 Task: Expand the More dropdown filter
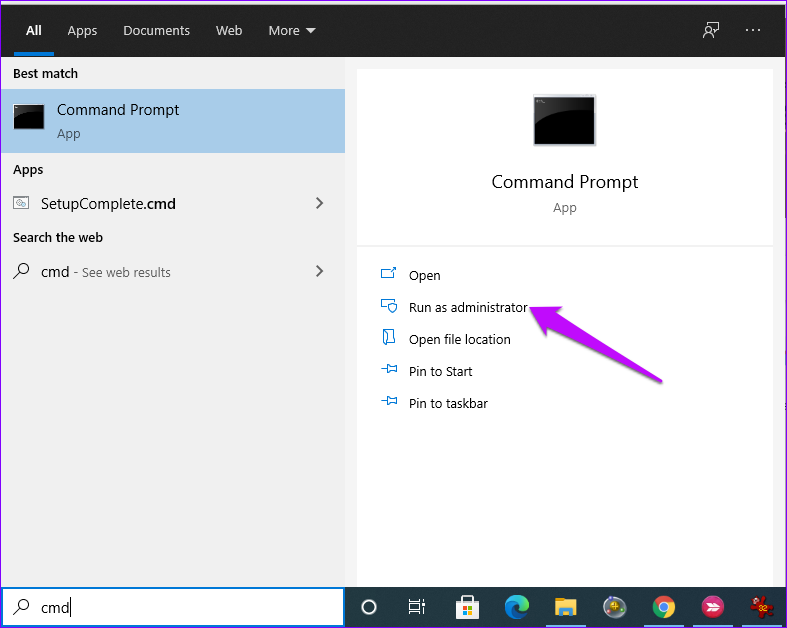(x=292, y=31)
